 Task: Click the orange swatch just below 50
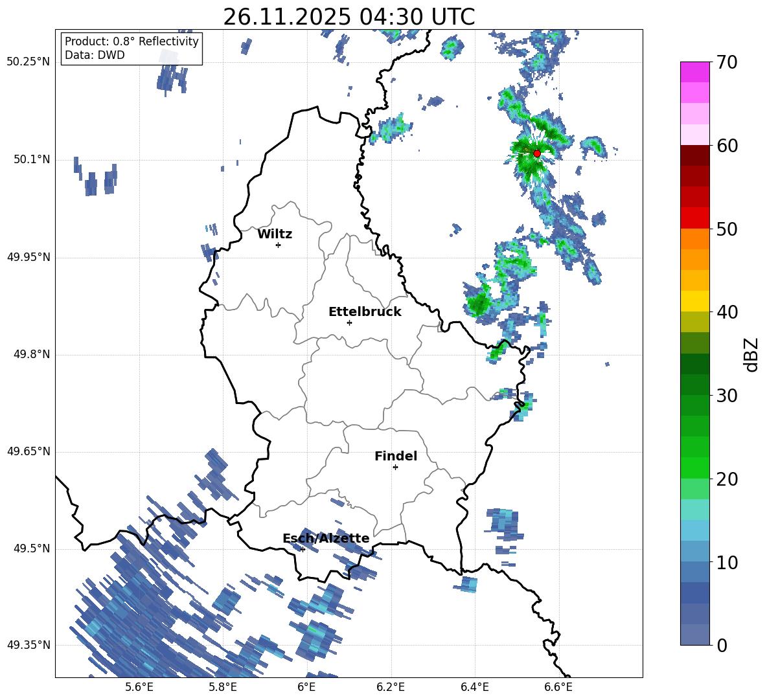point(695,239)
